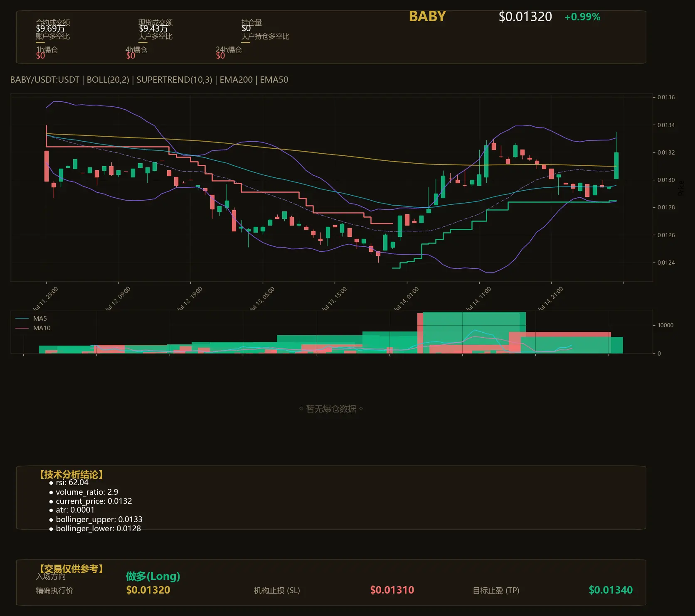This screenshot has width=695, height=616.
Task: Click the Jul 14, 01:00 time axis label
Action: [406, 299]
